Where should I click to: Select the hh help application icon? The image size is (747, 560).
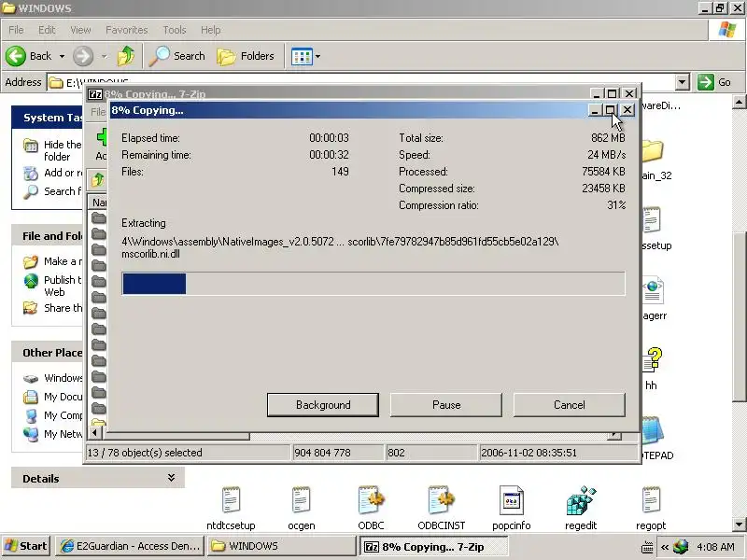(x=652, y=369)
